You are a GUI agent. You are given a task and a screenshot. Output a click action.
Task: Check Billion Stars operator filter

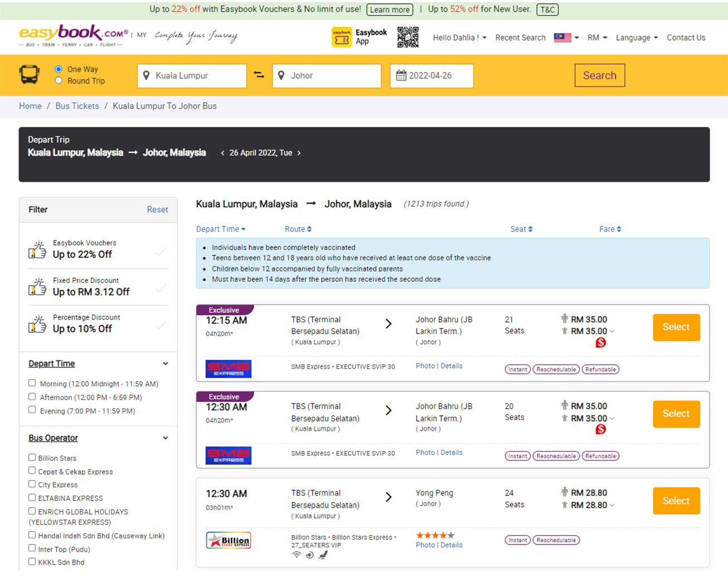point(32,457)
